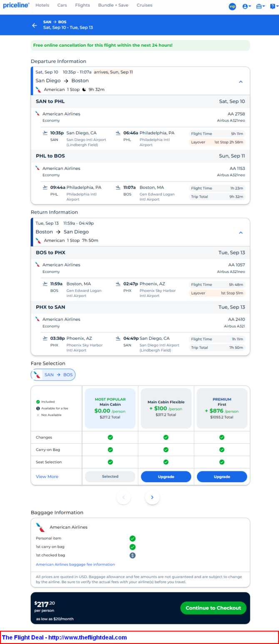Screen dimensions: 279x644
Task: Go to Cars tab
Action: (x=62, y=5)
